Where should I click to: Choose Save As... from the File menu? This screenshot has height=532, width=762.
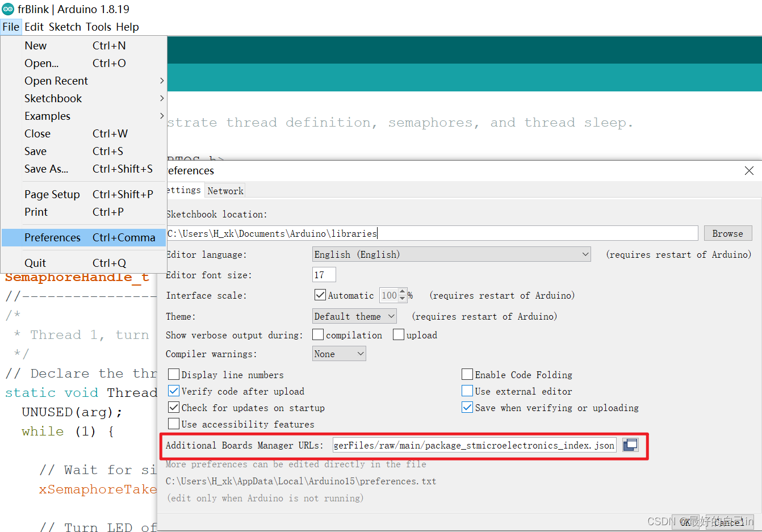[83, 169]
